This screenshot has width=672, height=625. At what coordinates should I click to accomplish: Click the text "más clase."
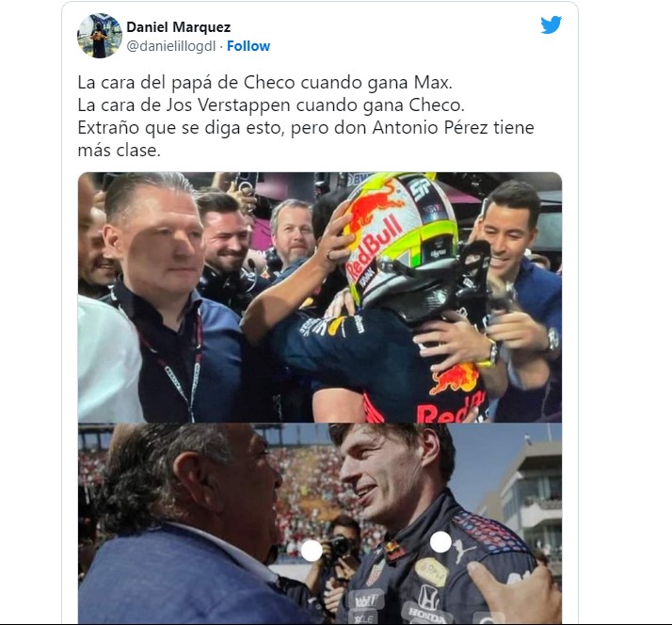120,150
